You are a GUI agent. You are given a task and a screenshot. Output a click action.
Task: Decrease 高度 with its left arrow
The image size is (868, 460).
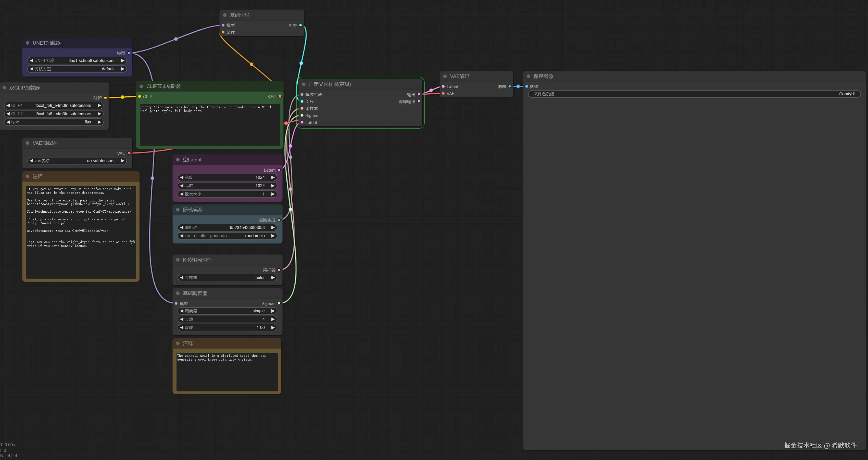click(x=182, y=186)
